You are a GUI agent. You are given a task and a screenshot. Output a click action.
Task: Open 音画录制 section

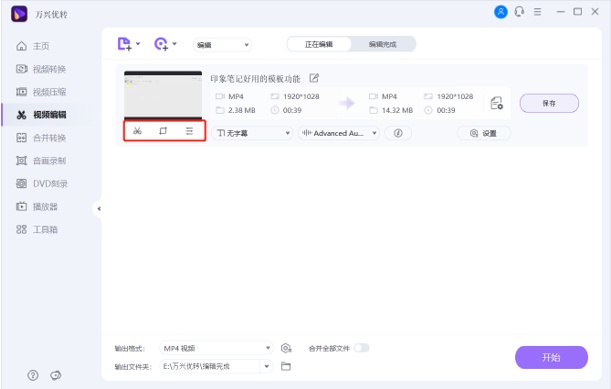tap(41, 161)
